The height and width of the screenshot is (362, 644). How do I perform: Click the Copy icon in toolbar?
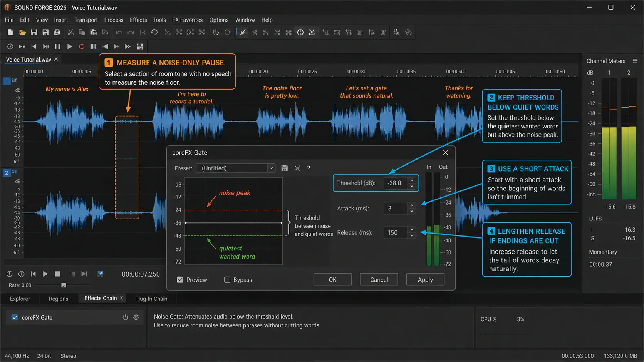pyautogui.click(x=82, y=33)
